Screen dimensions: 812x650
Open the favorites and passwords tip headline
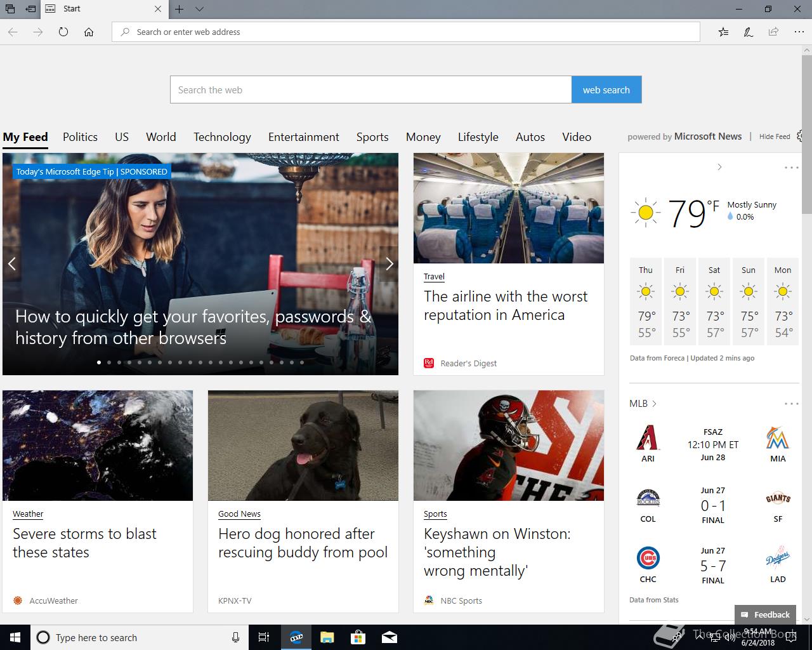(x=193, y=327)
